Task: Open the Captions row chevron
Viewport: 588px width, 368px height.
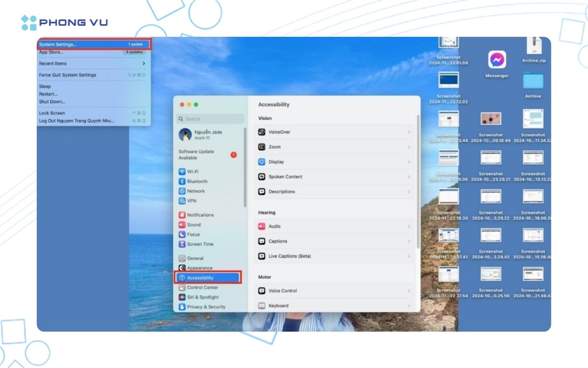Action: (409, 241)
